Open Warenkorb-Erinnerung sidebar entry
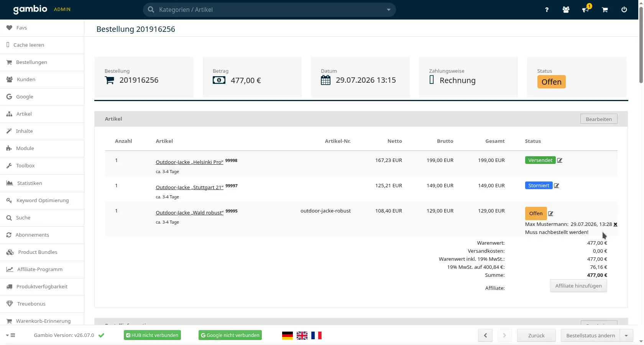This screenshot has height=345, width=644. [42, 321]
